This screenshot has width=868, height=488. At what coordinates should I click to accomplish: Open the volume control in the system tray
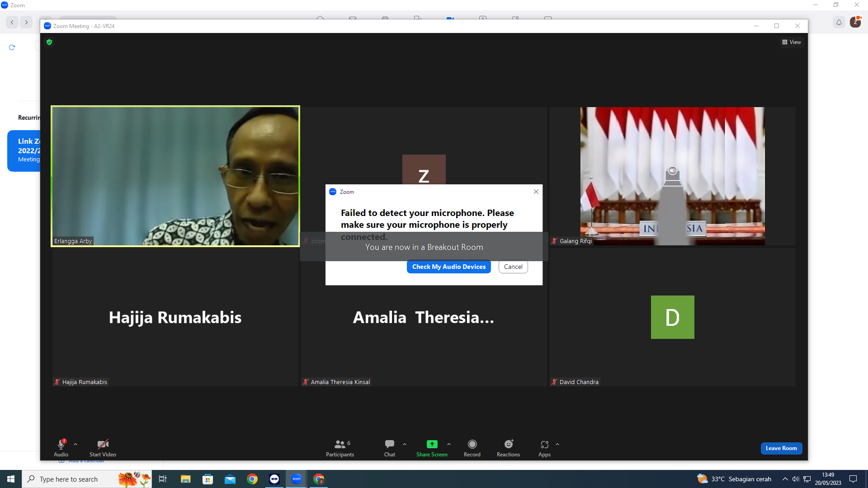click(796, 479)
